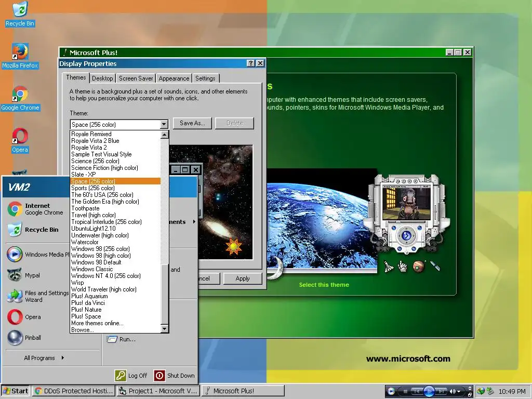This screenshot has height=399, width=532.
Task: Click the Save As... button
Action: [x=192, y=123]
